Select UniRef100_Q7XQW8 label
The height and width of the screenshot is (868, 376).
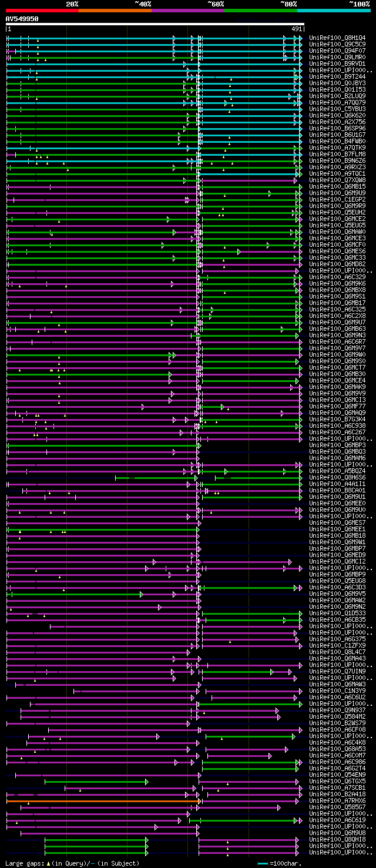337,180
